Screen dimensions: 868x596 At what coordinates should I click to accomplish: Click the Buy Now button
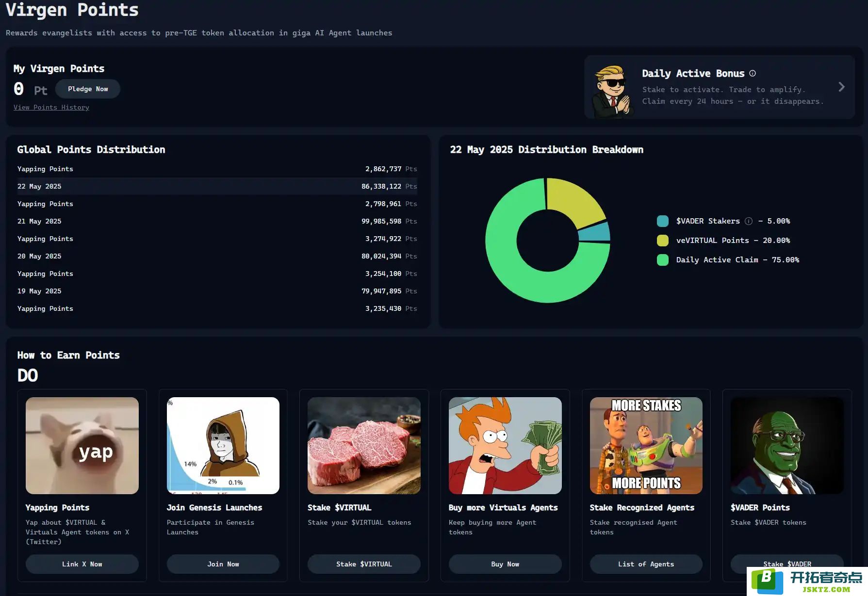coord(505,564)
